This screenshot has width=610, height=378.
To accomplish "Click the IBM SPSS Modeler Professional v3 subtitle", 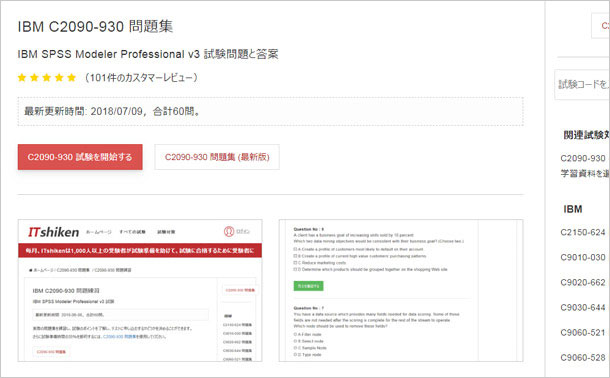I will [x=148, y=54].
